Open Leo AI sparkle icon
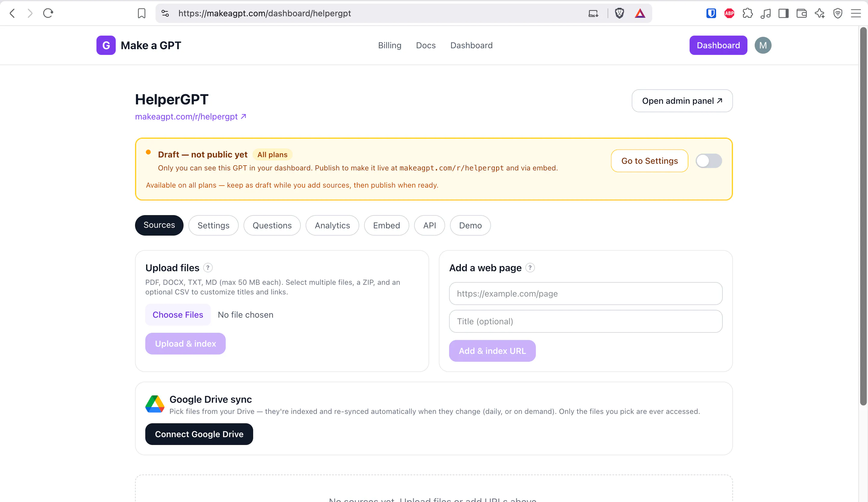Image resolution: width=868 pixels, height=502 pixels. (x=820, y=14)
